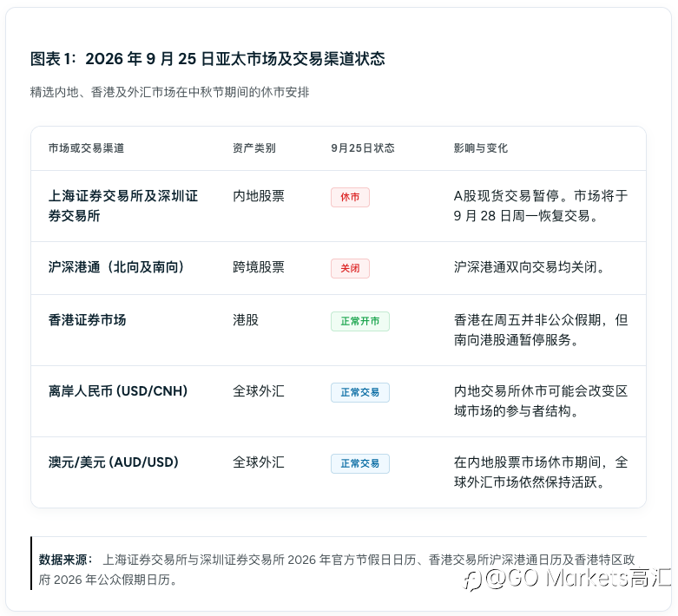Click 正常交易 badge in USD/CNH row
The height and width of the screenshot is (616, 678).
pos(359,392)
